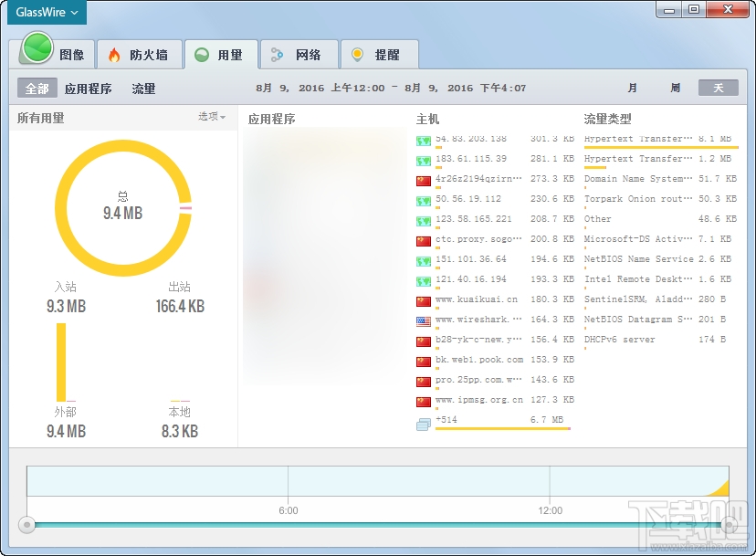Set time range to 周
Screen dimensions: 756x556
click(x=675, y=88)
